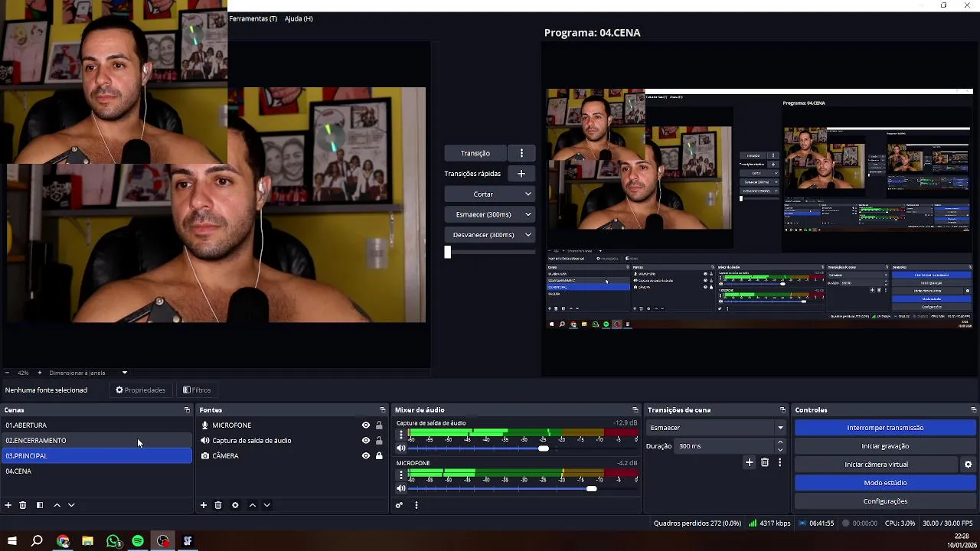Open Mixer de áudio bottom options menu

[x=416, y=505]
